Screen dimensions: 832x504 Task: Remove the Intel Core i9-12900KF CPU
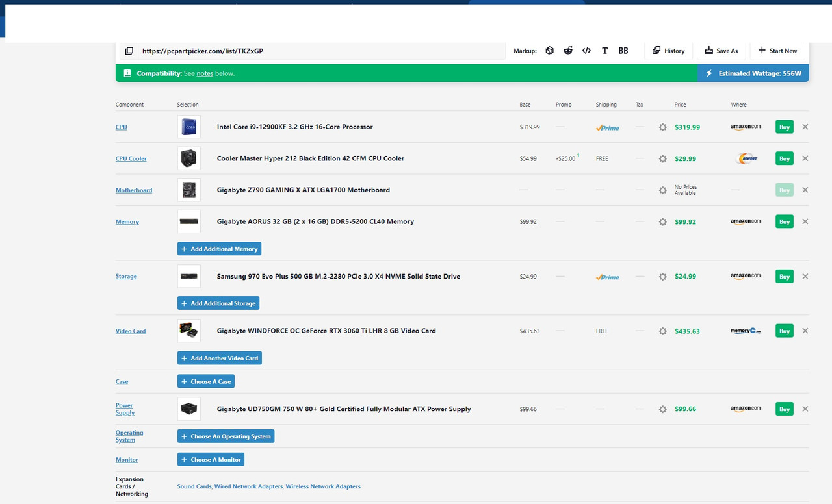pyautogui.click(x=805, y=127)
